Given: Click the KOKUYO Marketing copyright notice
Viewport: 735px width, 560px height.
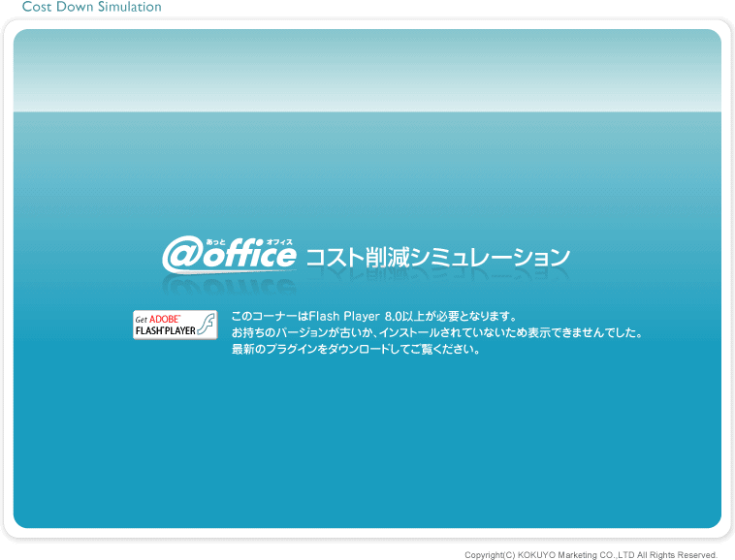Looking at the screenshot, I should (x=591, y=555).
